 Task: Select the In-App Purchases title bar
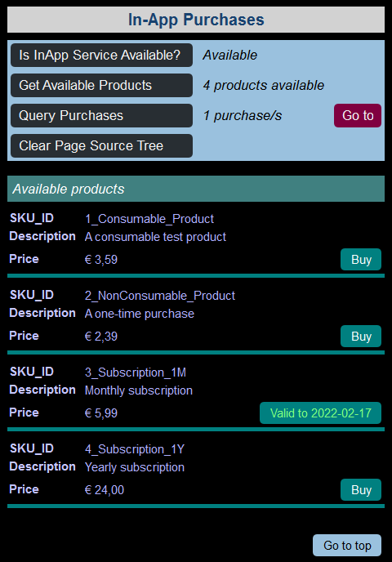[x=196, y=20]
